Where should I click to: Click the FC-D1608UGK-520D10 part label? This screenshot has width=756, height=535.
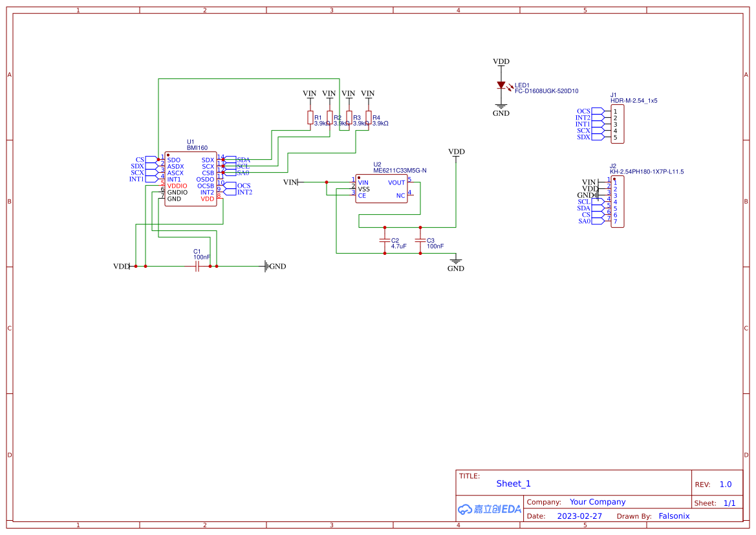[x=546, y=91]
